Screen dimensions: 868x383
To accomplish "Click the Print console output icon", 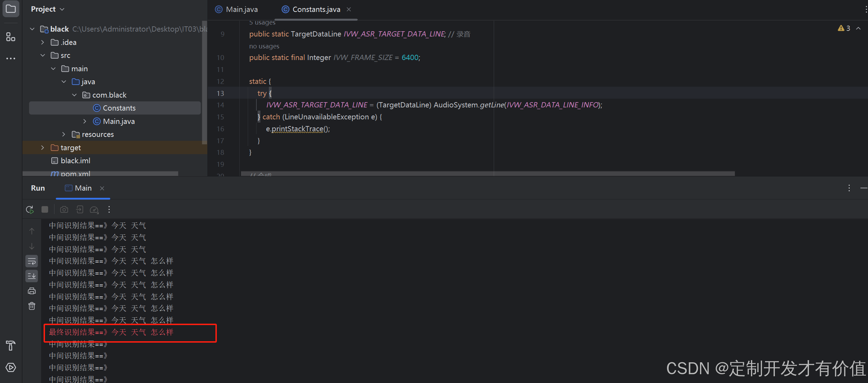I will pos(32,291).
